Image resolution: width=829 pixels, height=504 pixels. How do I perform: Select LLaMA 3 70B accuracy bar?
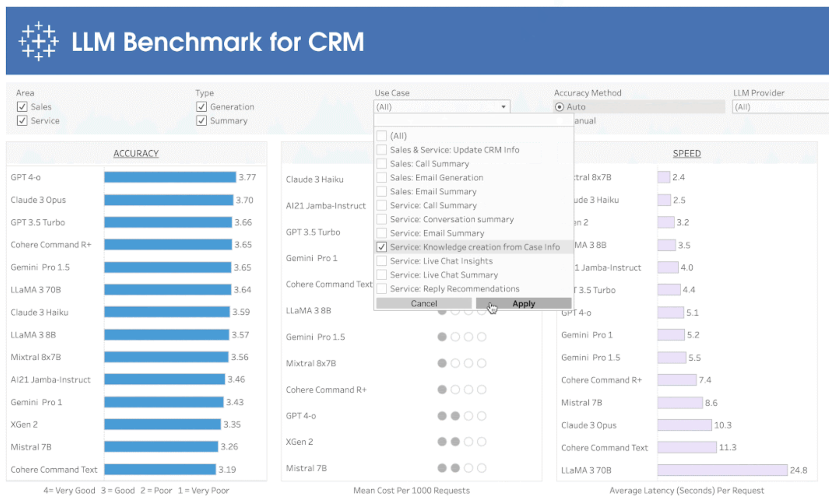point(168,290)
